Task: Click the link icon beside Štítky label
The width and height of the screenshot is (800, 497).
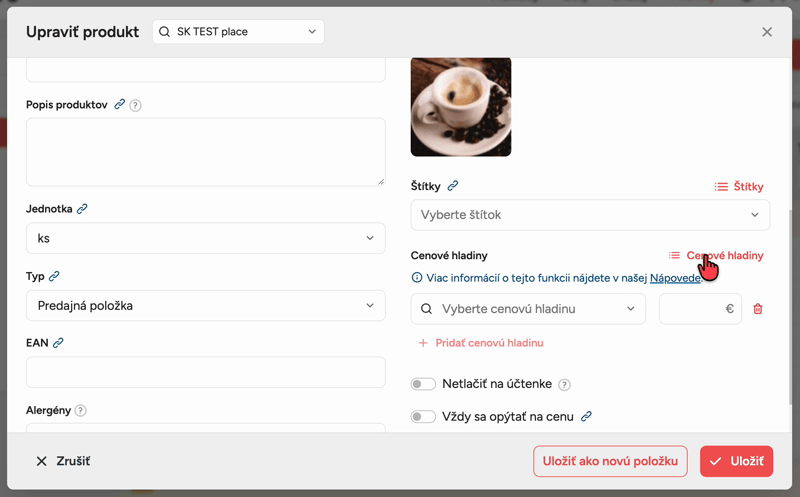Action: (453, 186)
